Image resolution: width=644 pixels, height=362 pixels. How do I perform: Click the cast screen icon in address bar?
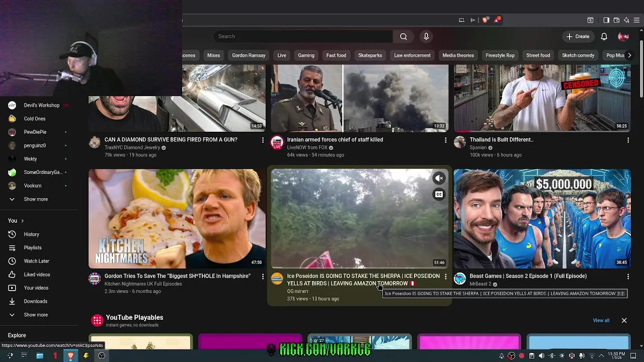[461, 20]
